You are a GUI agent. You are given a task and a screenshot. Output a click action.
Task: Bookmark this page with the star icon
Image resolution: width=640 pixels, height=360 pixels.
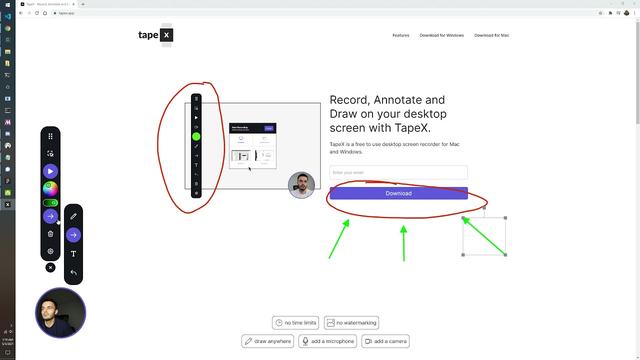tap(600, 13)
